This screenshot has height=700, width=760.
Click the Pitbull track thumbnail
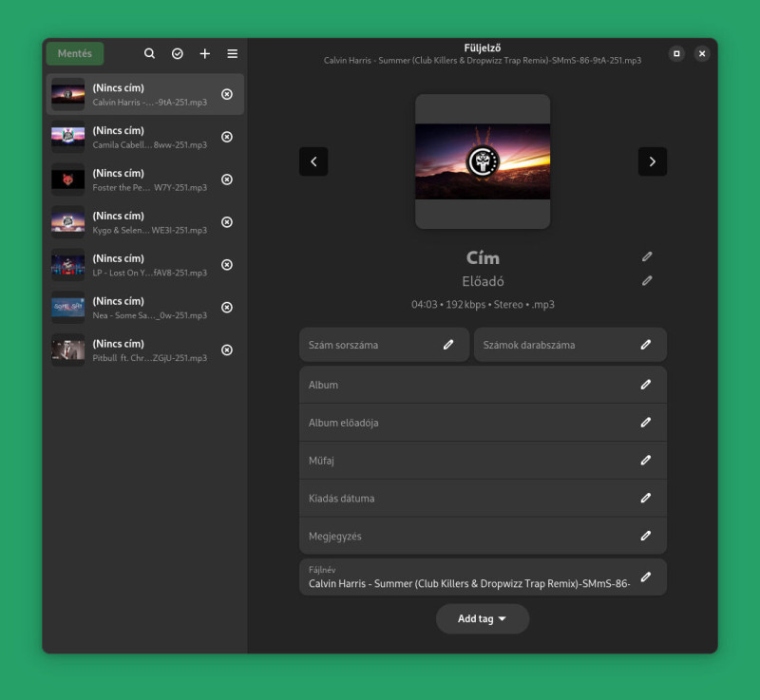(x=67, y=350)
